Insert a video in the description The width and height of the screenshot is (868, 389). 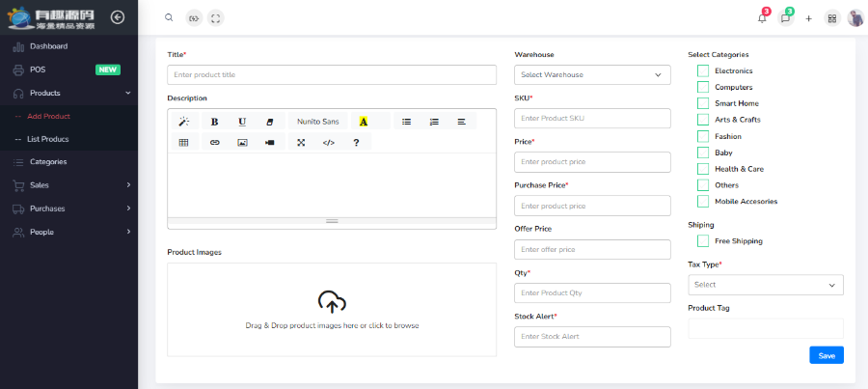click(270, 142)
